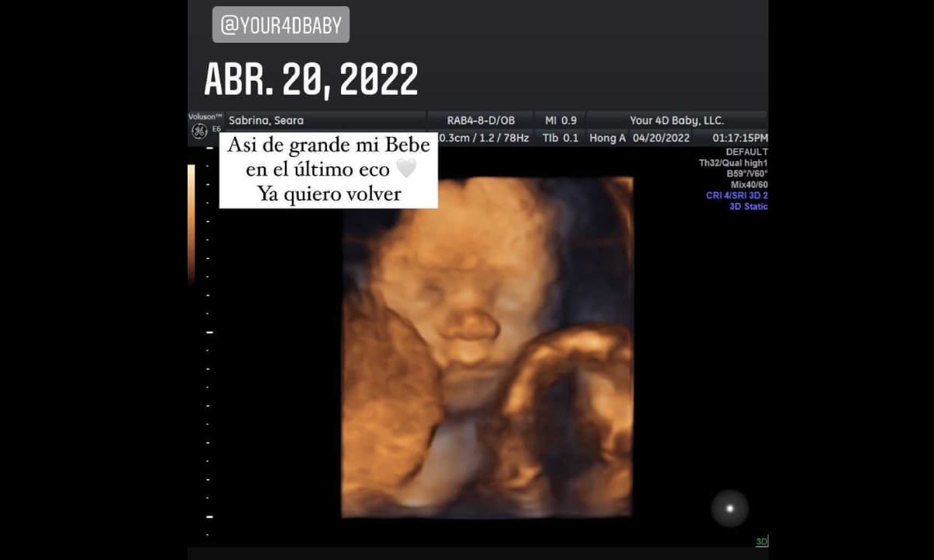Image resolution: width=934 pixels, height=560 pixels.
Task: Click the ABR. 20, 2022 date sticker
Action: [x=311, y=79]
